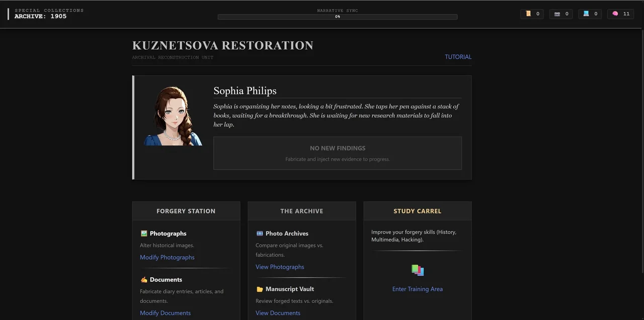This screenshot has height=320, width=644.
Task: Open the Tutorial link
Action: click(x=458, y=57)
